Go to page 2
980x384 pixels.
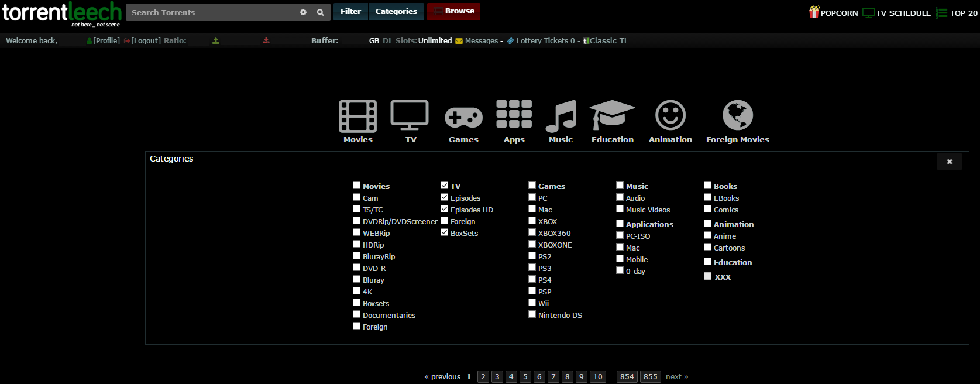pyautogui.click(x=483, y=376)
